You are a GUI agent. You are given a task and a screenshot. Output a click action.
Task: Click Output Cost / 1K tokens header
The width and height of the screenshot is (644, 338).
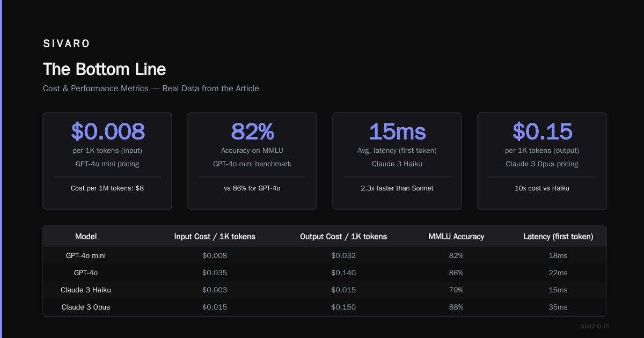tap(343, 237)
